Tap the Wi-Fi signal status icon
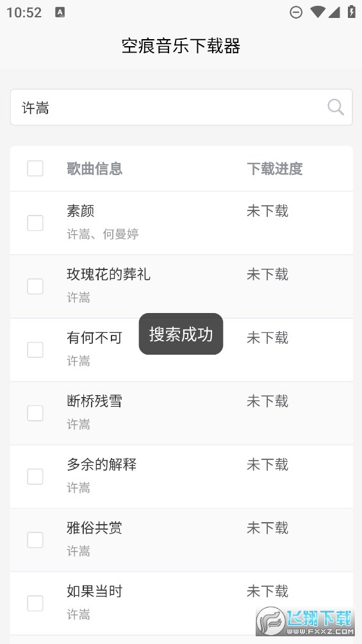This screenshot has width=362, height=644. [x=317, y=12]
